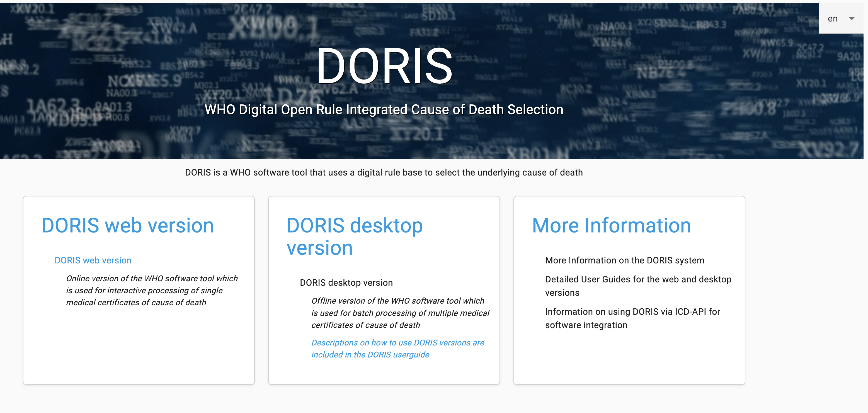The width and height of the screenshot is (868, 413).
Task: Click the language selector arrow icon
Action: [x=852, y=19]
